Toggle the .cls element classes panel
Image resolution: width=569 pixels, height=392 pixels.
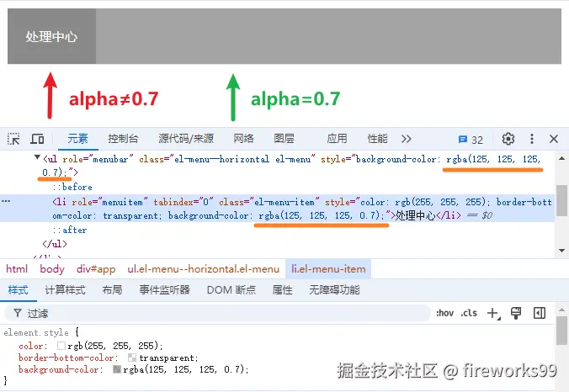click(469, 313)
